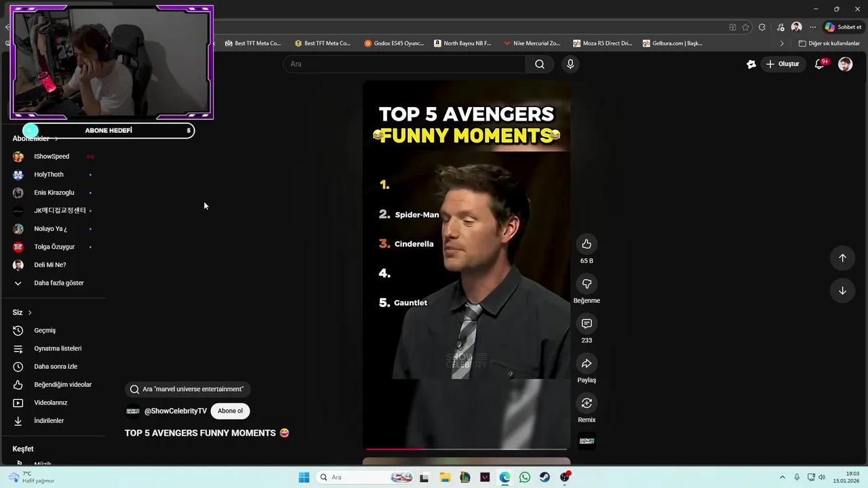Show hidden system tray icons
This screenshot has width=868, height=488.
pos(782,477)
